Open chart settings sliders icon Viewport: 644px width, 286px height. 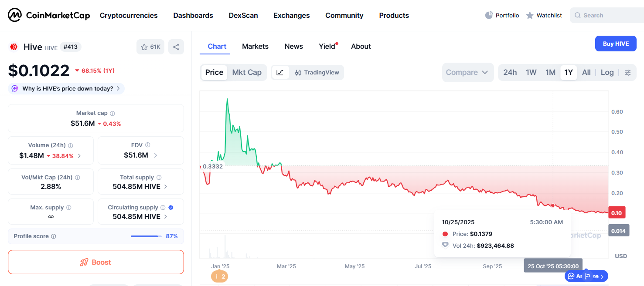pos(627,73)
